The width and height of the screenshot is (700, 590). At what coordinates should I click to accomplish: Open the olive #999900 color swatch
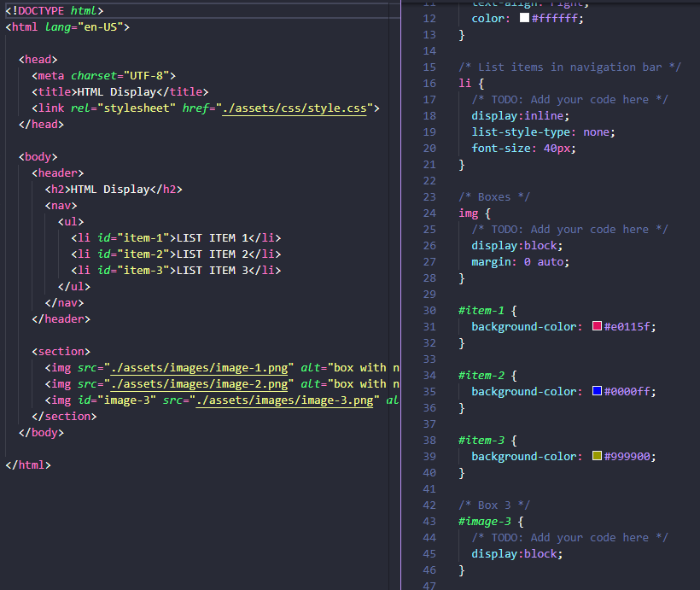click(x=597, y=456)
